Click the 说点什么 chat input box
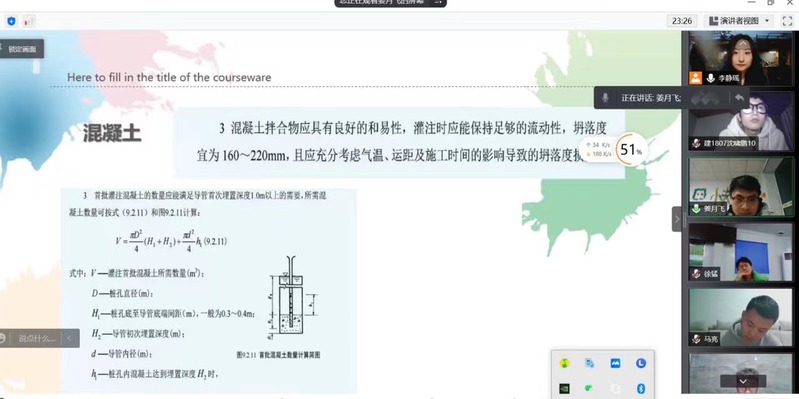This screenshot has height=399, width=799. tap(36, 338)
